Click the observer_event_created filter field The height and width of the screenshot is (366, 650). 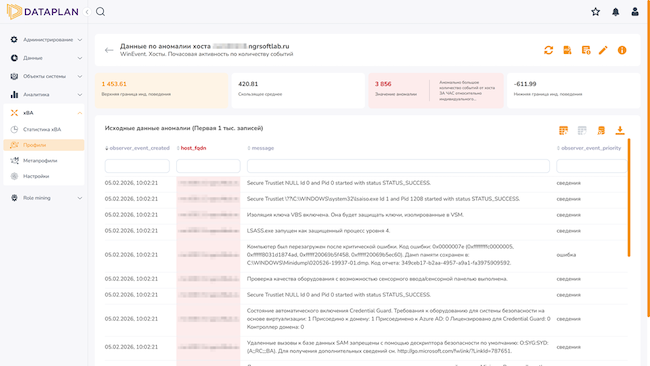(x=137, y=166)
